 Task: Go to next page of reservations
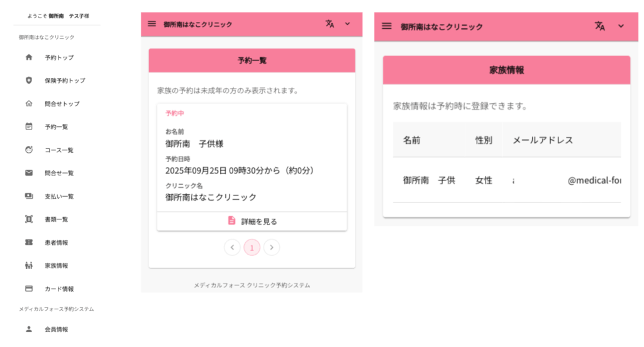[x=272, y=248]
